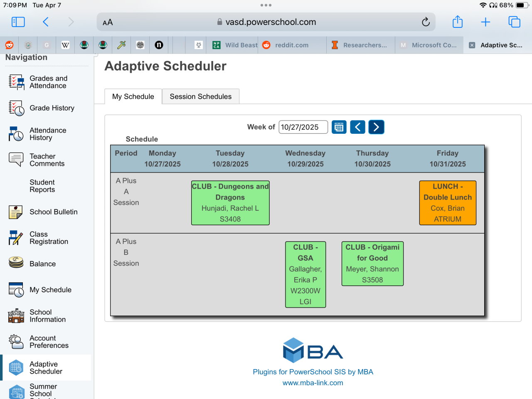This screenshot has width=532, height=399.
Task: Tap the Safari share icon
Action: [x=458, y=22]
